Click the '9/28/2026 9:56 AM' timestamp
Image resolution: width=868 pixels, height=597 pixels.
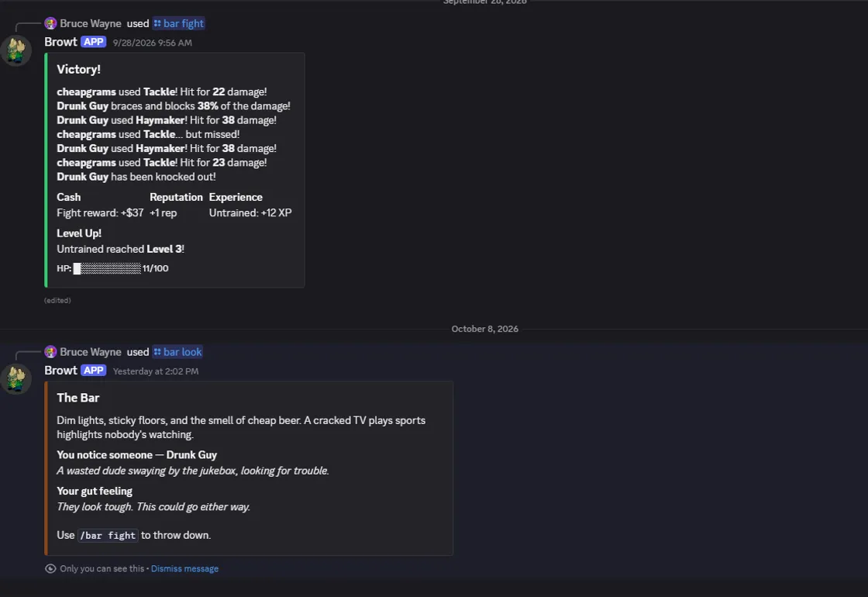tap(152, 43)
